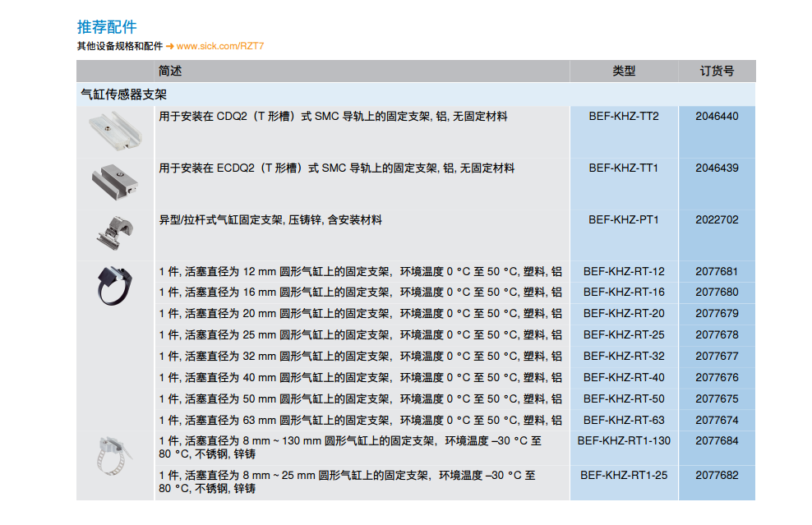
Task: Click the 订货号 column header
Action: click(717, 71)
